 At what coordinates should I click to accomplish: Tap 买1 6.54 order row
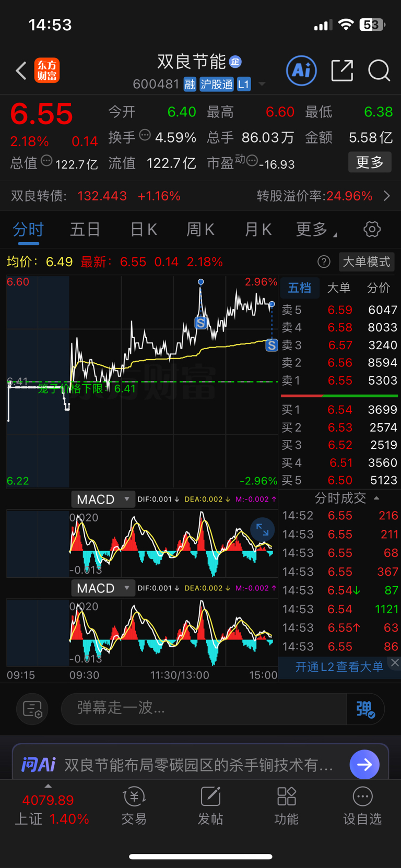click(x=339, y=410)
